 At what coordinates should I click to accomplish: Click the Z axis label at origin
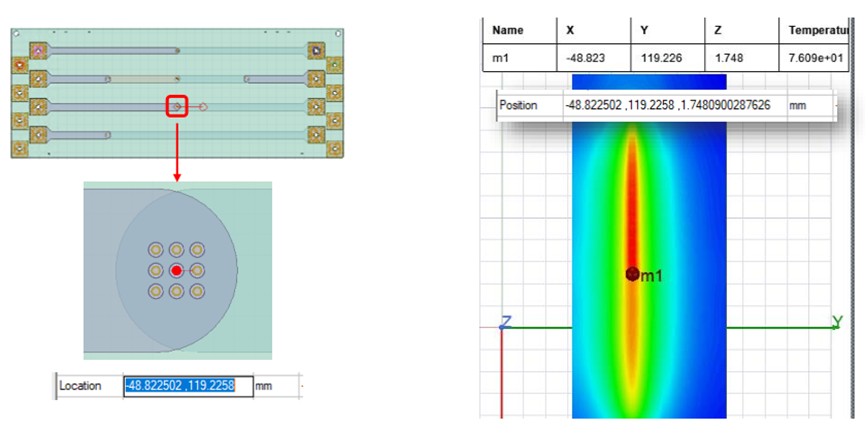505,322
